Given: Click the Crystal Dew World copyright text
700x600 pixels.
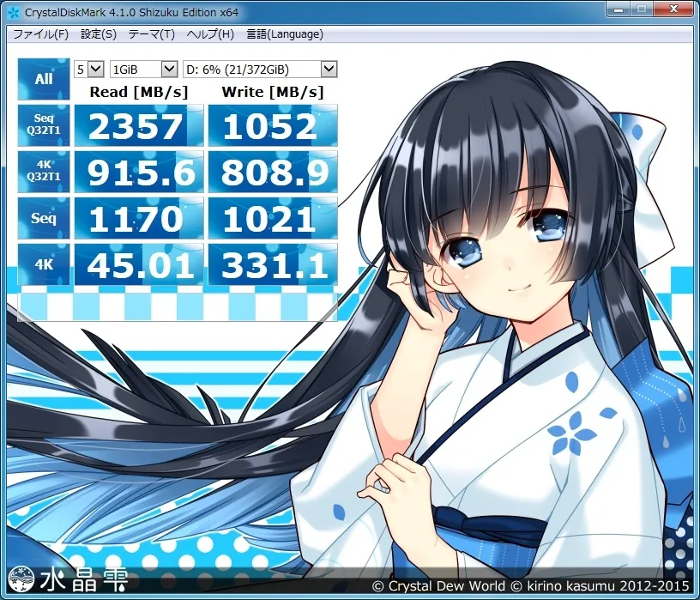Looking at the screenshot, I should [531, 585].
